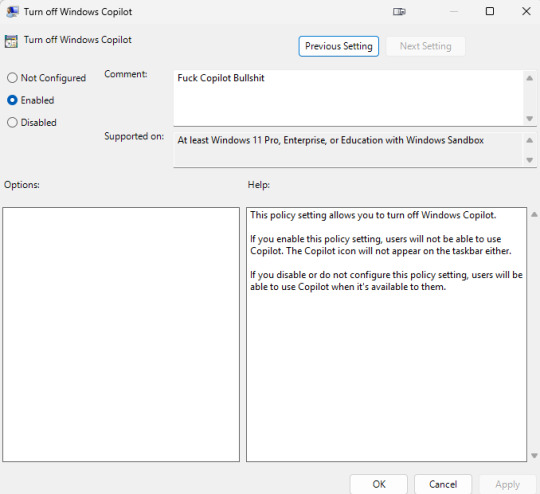Click the Help panel scroll down arrow
Viewport: 540px width, 494px height.
pos(534,456)
